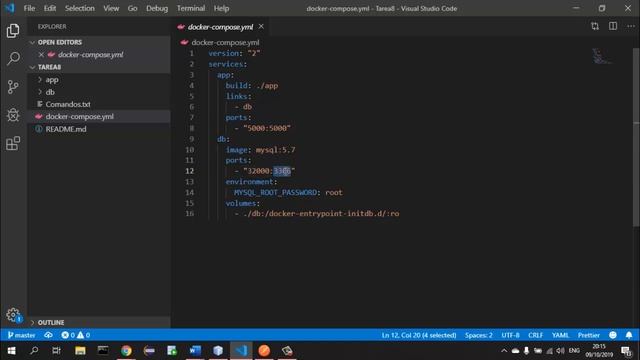
Task: Open the editor More Actions ellipsis
Action: click(631, 27)
